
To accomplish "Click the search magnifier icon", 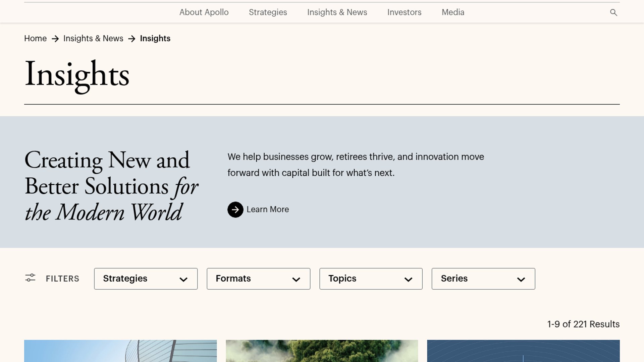I will pos(613,12).
